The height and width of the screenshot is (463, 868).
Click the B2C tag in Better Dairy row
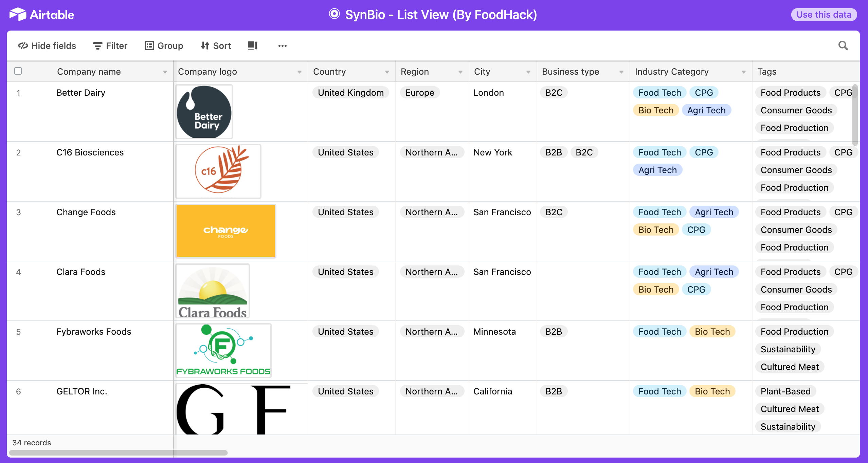tap(554, 93)
